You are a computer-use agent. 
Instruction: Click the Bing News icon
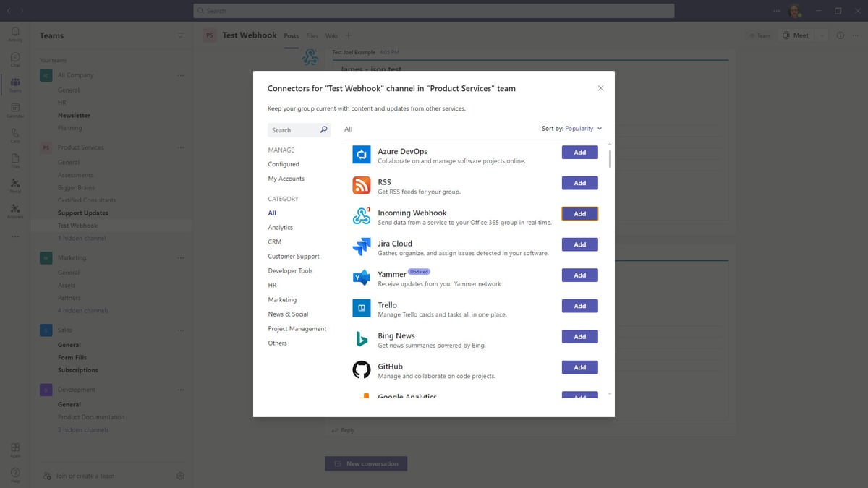[361, 338]
